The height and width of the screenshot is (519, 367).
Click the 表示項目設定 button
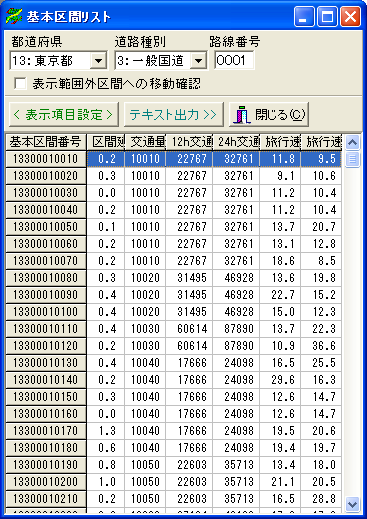click(64, 115)
